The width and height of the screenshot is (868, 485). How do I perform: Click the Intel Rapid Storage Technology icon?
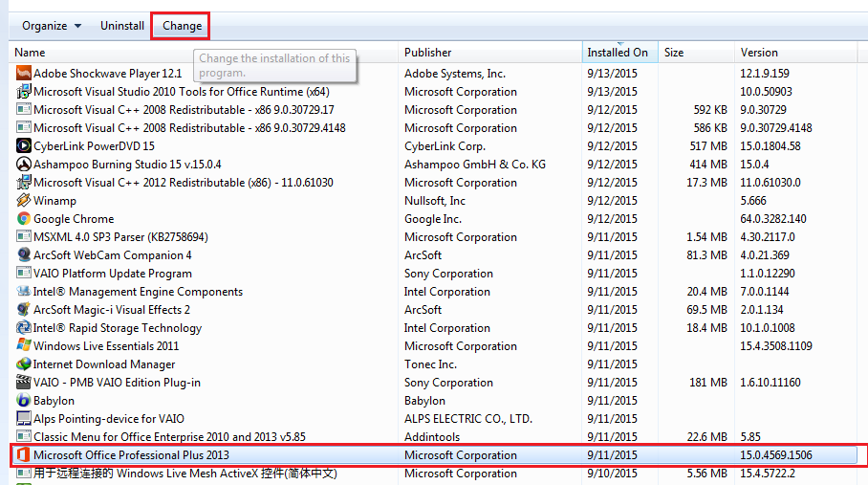(23, 328)
